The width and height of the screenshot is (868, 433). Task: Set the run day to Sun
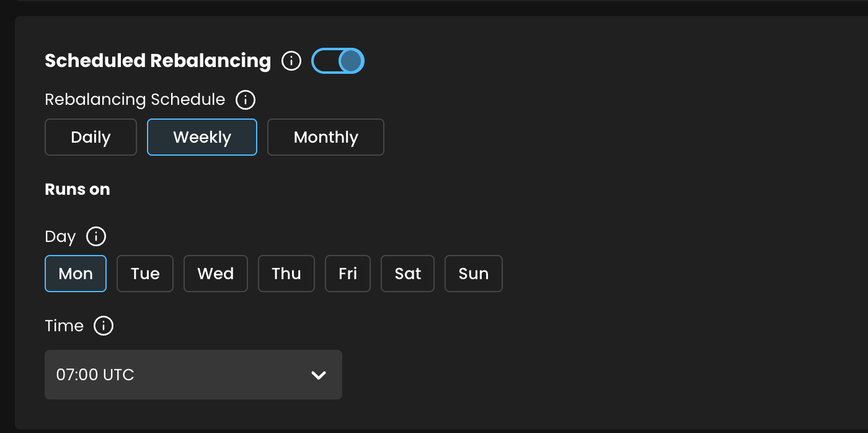[x=474, y=274]
